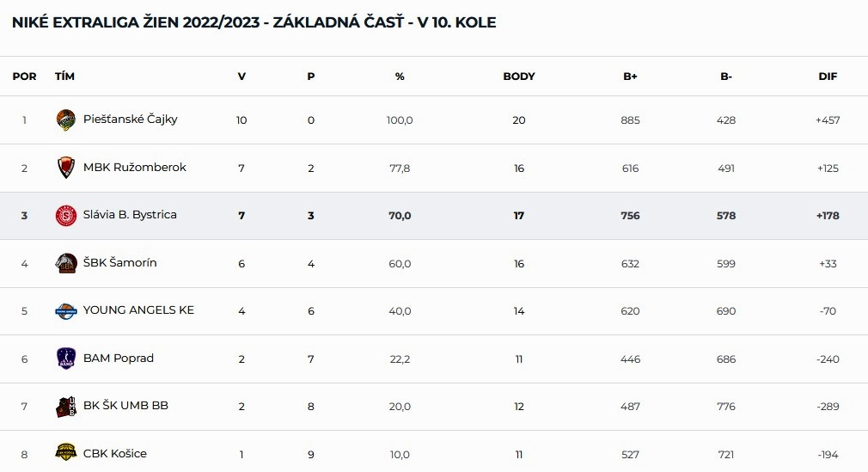This screenshot has width=868, height=472.
Task: Click the B+ column header
Action: point(630,77)
